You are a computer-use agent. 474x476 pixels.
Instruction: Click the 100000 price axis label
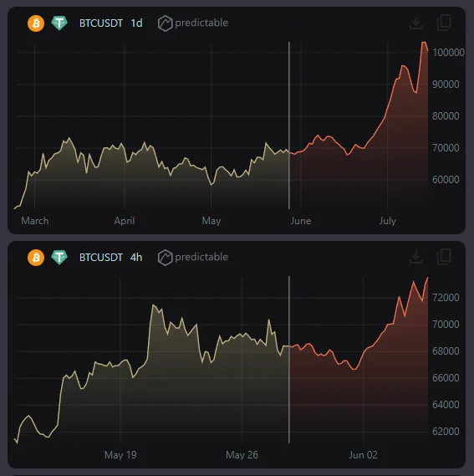point(448,53)
